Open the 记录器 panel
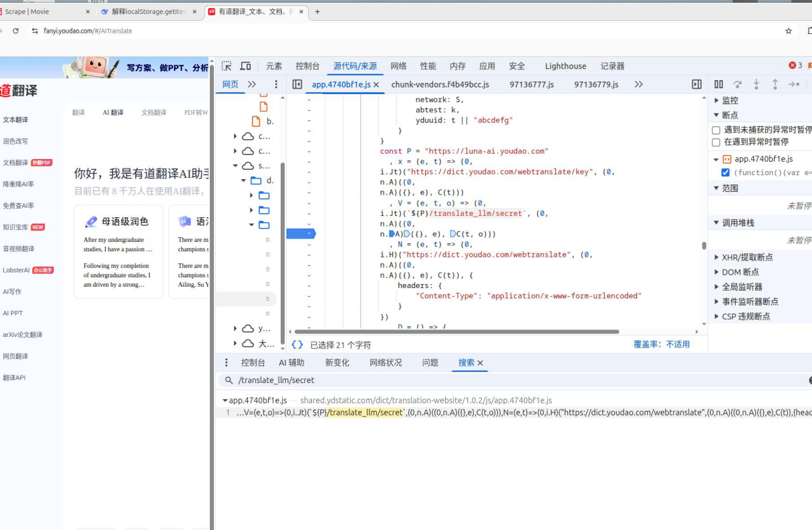Screen dimensions: 812x530 pyautogui.click(x=612, y=66)
